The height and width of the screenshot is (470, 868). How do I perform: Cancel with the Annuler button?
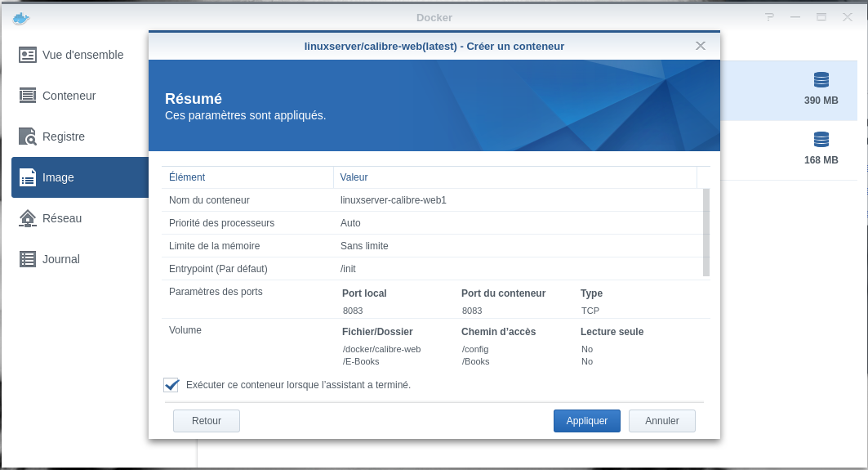tap(661, 421)
